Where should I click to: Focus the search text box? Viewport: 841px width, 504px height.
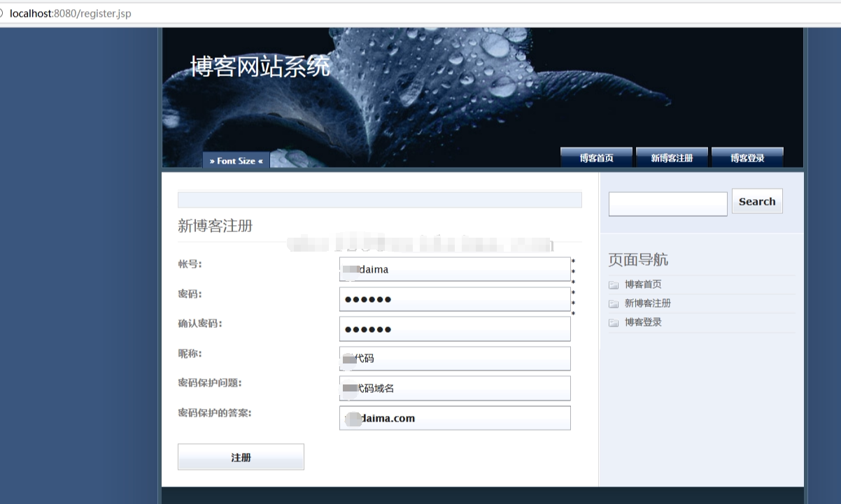coord(668,204)
